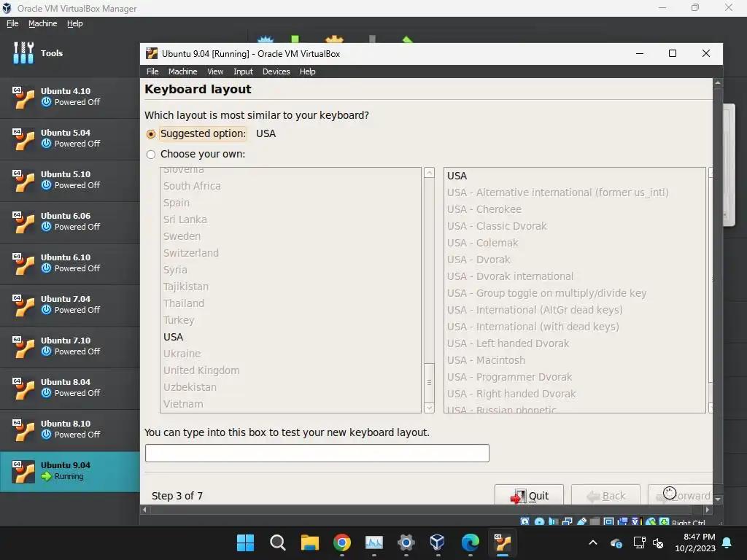This screenshot has width=747, height=560.
Task: Click the network adapter status bar indicator
Action: (x=567, y=521)
